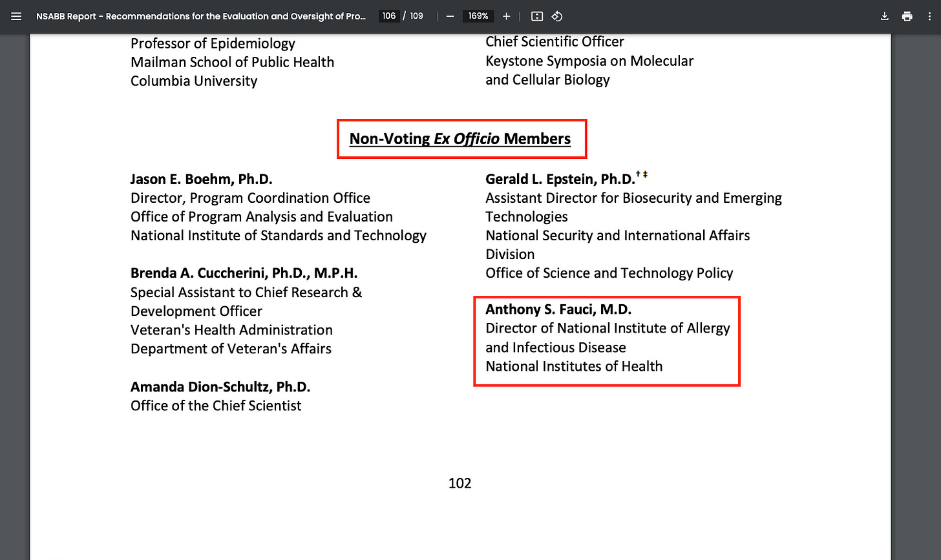Image resolution: width=941 pixels, height=560 pixels.
Task: Click the fit to page icon
Action: [536, 16]
